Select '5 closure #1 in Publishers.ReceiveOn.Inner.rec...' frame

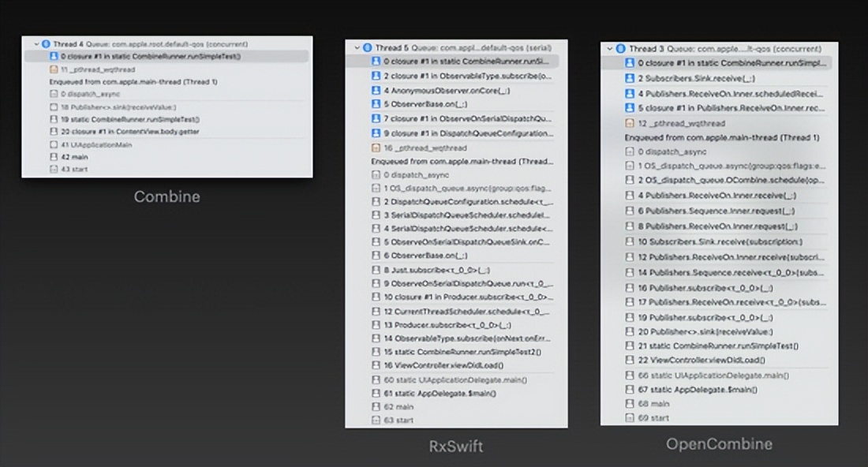tap(716, 108)
